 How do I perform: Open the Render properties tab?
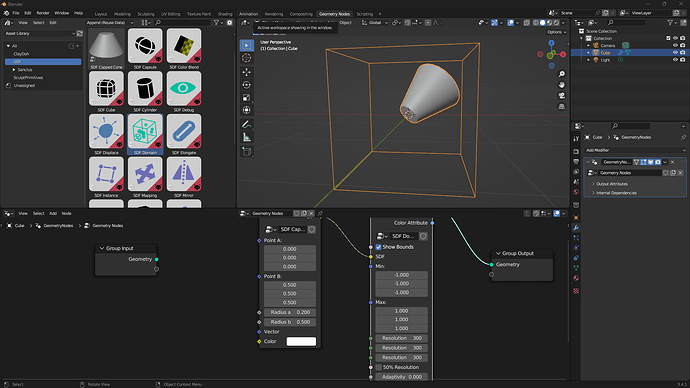coord(576,151)
